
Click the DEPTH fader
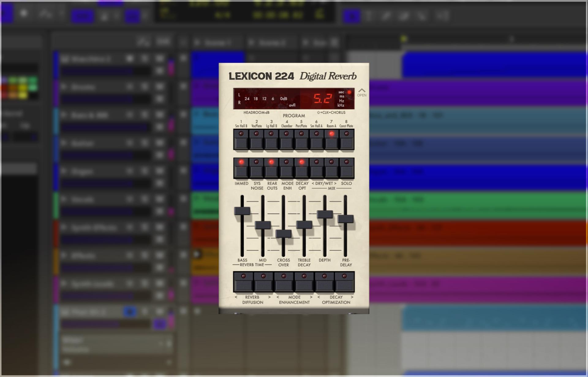325,214
